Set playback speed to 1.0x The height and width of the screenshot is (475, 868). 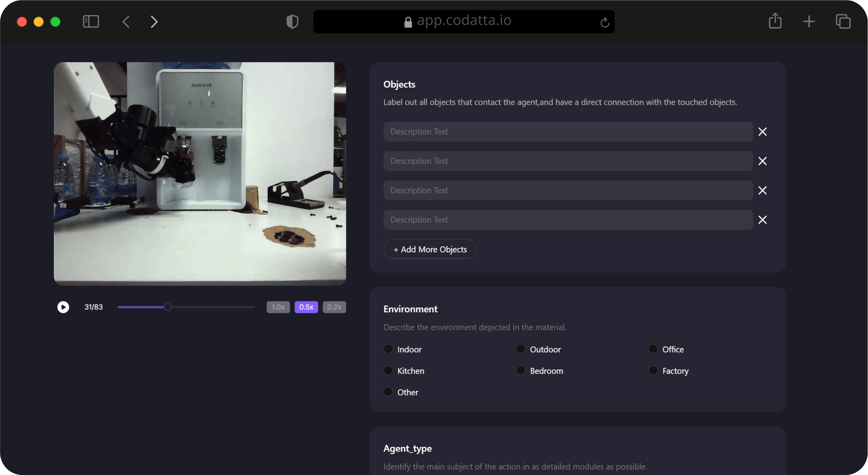[x=278, y=307]
